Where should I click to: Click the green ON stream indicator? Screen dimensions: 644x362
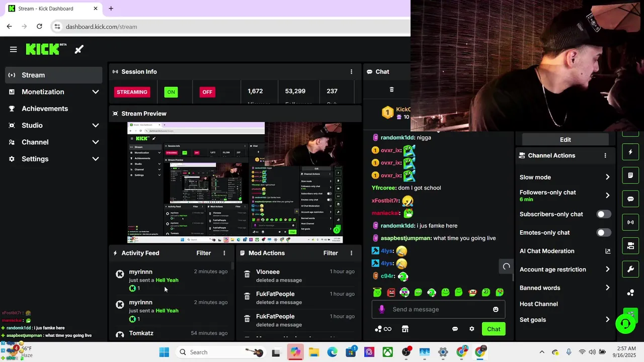coord(171,92)
